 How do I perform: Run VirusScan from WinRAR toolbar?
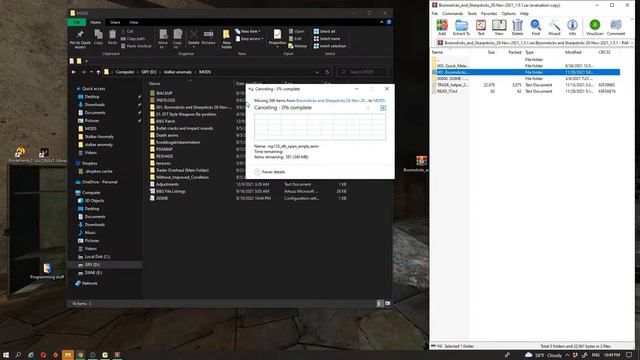click(x=595, y=27)
